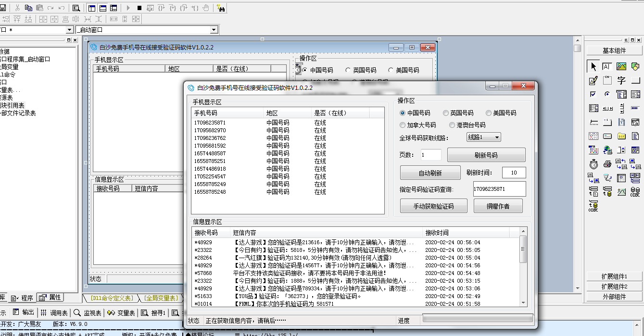Click the Run (play) toolbar icon
Image resolution: width=644 pixels, height=336 pixels.
point(128,8)
